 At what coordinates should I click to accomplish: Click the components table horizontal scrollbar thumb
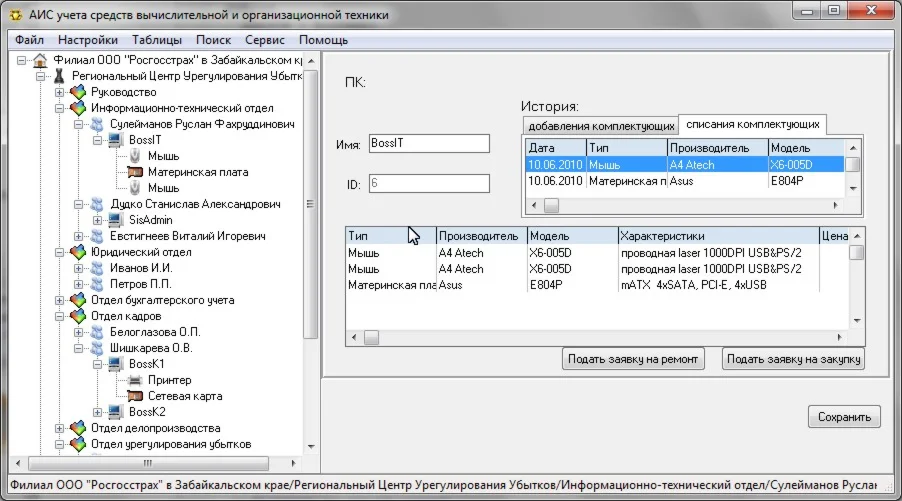[x=371, y=338]
